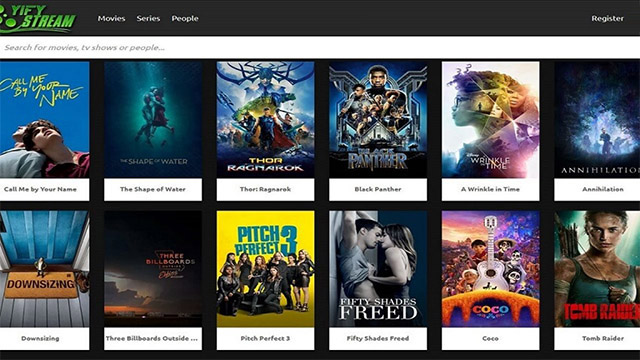The height and width of the screenshot is (360, 640).
Task: Open the Call Me by Your Name poster
Action: [44, 120]
